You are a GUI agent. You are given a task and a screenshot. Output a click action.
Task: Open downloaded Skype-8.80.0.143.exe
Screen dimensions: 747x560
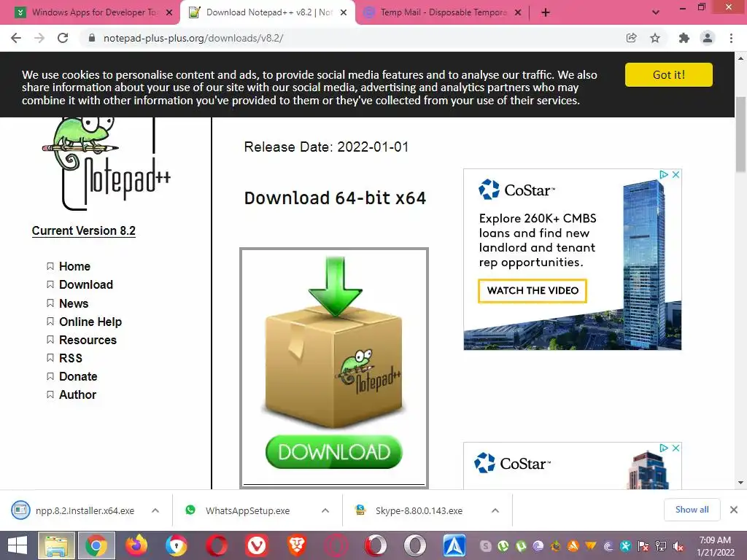tap(409, 510)
